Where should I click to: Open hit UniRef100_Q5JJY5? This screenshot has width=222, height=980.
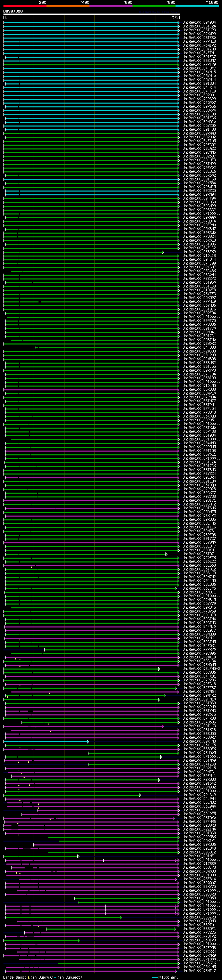[x=199, y=588]
